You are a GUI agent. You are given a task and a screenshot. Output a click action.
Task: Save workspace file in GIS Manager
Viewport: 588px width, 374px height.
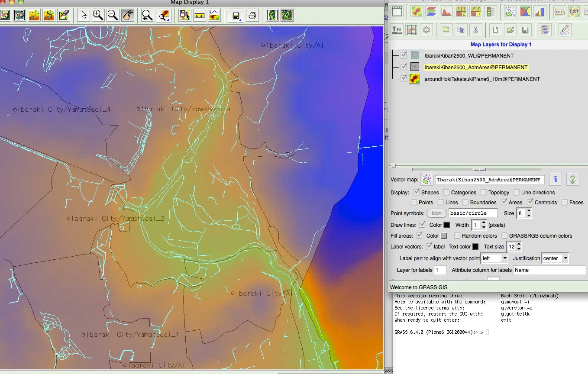click(x=525, y=30)
